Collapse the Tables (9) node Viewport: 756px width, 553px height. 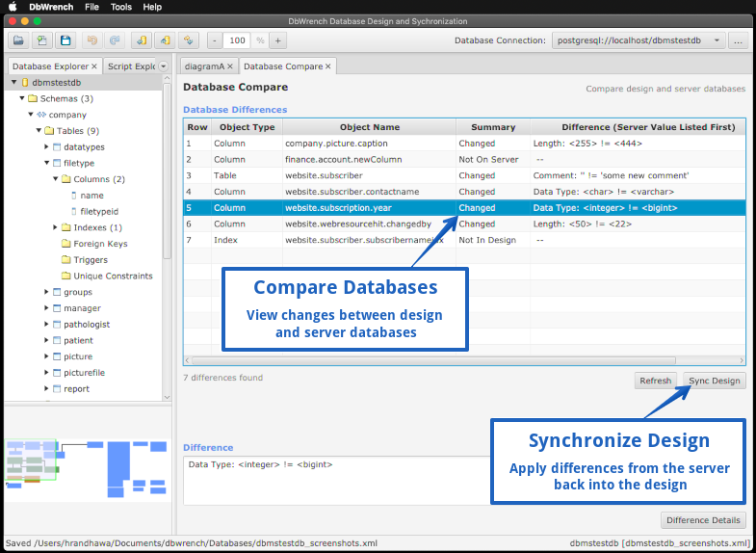tap(39, 131)
